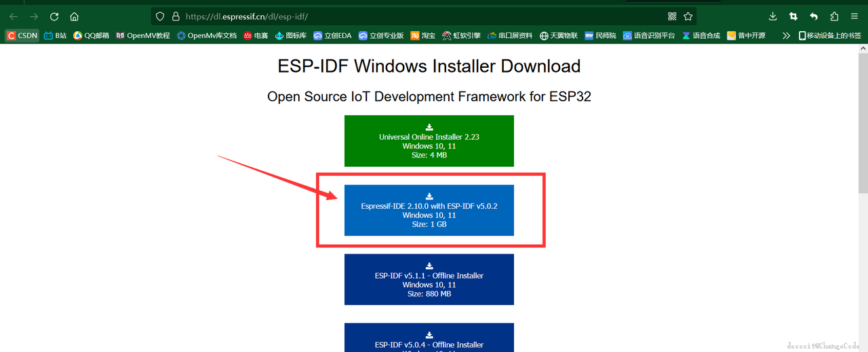
Task: Open the 虹软引擎 bookmark
Action: (x=461, y=35)
